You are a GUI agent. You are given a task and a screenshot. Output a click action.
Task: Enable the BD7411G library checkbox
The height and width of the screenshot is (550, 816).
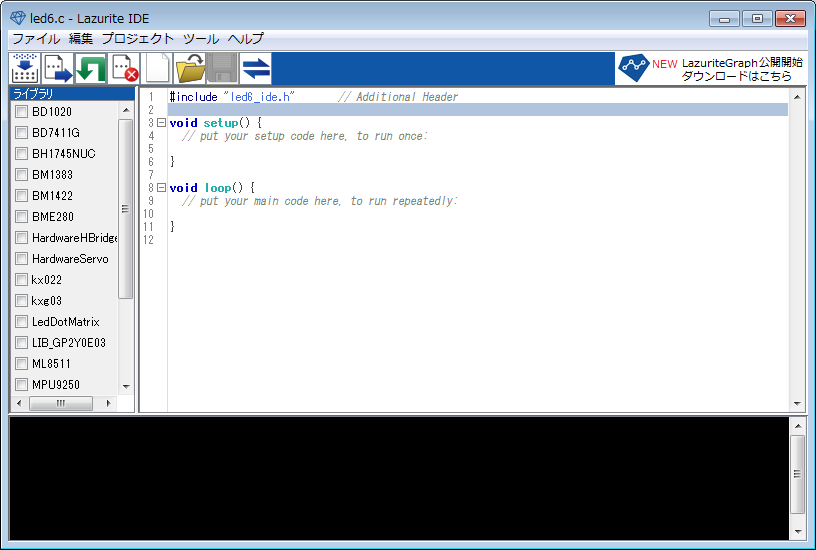coord(21,133)
